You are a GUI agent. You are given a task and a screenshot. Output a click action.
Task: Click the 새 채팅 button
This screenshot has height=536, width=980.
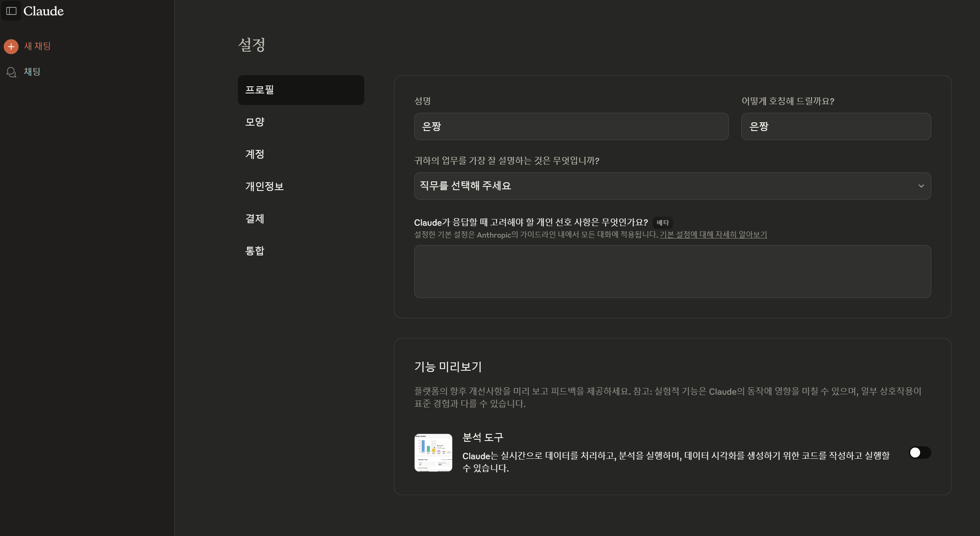pyautogui.click(x=37, y=46)
